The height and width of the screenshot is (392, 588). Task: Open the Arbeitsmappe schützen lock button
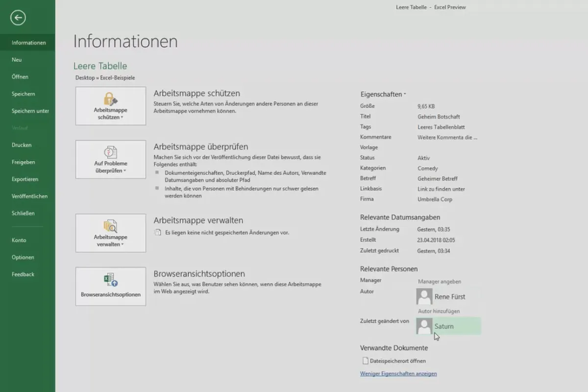(x=111, y=106)
